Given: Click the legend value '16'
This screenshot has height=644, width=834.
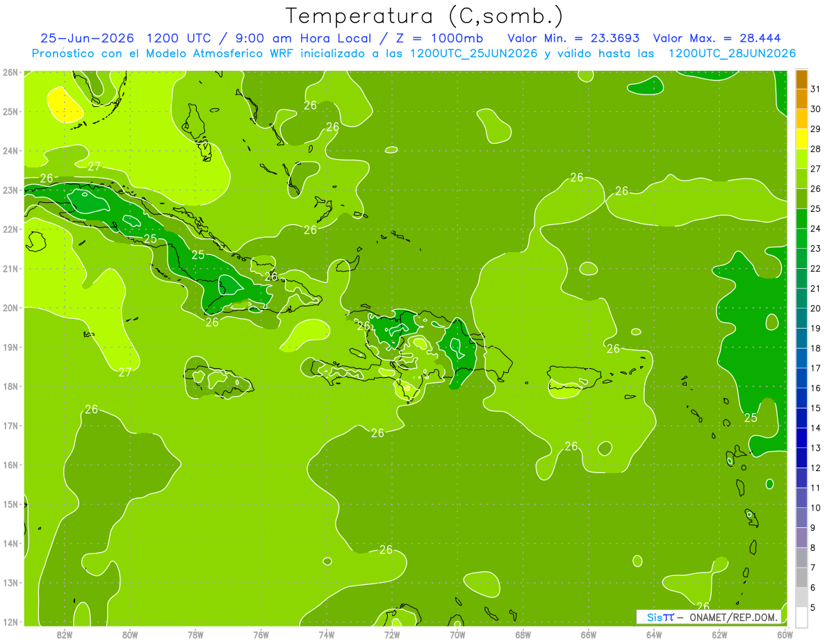Looking at the screenshot, I should point(815,388).
